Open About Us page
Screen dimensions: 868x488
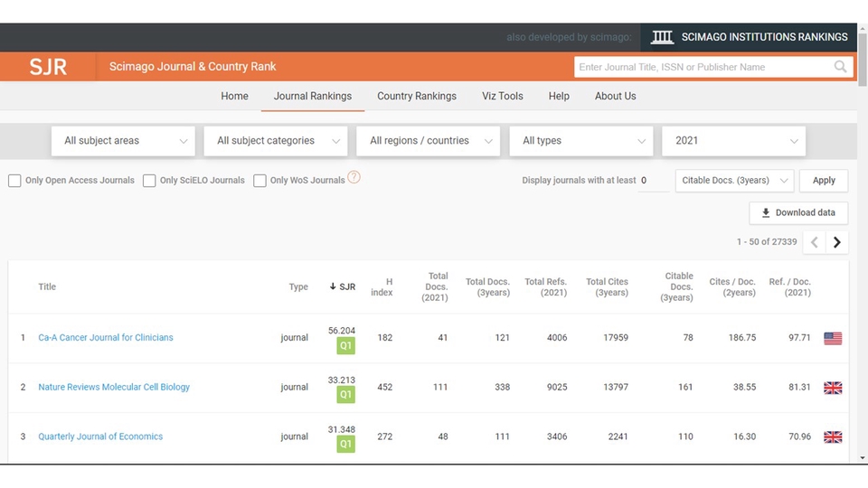pos(616,97)
